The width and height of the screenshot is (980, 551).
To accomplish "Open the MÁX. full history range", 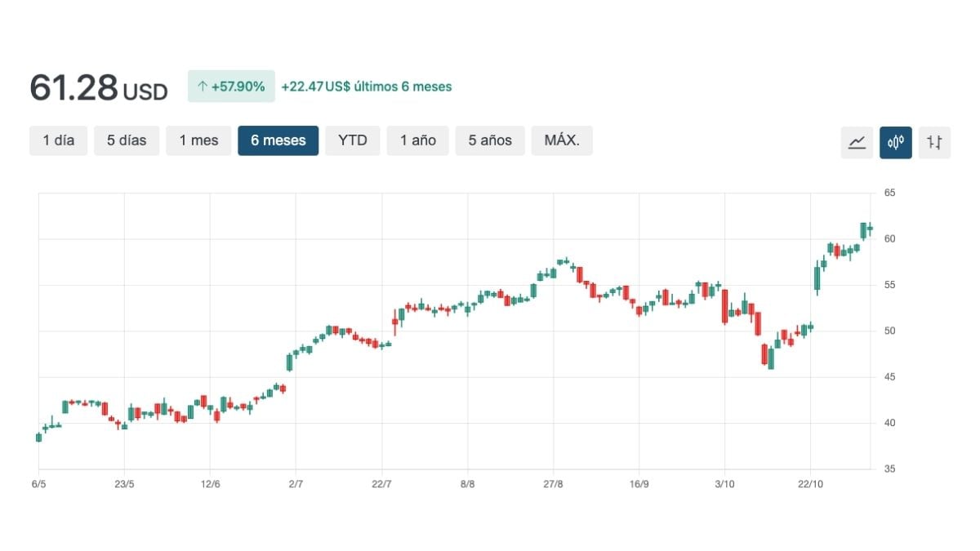I will [562, 140].
